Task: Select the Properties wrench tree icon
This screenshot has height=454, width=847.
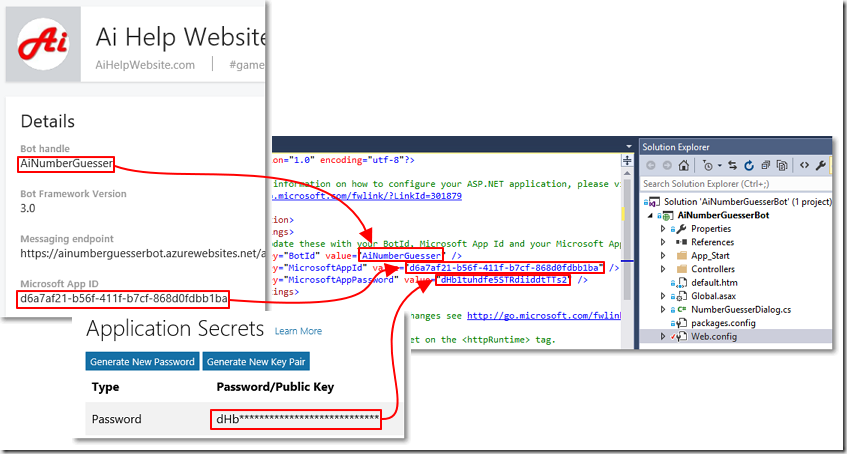Action: [x=681, y=229]
